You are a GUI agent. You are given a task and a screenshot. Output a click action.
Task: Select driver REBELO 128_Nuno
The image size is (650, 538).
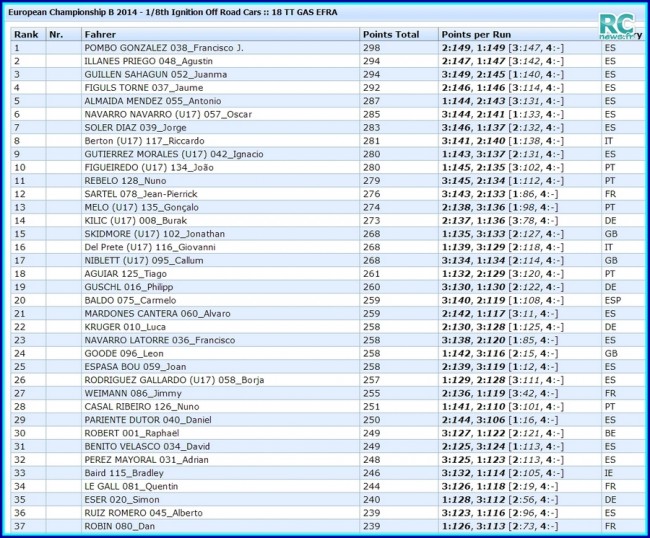(125, 181)
